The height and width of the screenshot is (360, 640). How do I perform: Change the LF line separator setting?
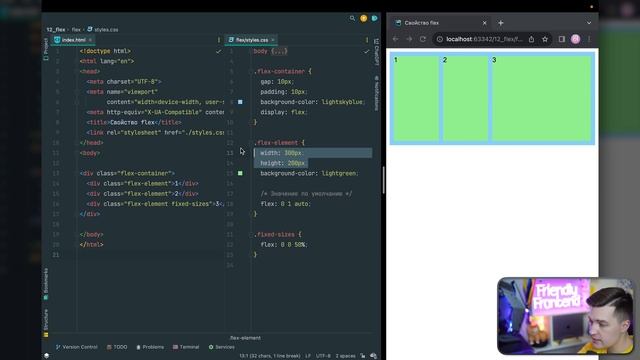pyautogui.click(x=308, y=356)
